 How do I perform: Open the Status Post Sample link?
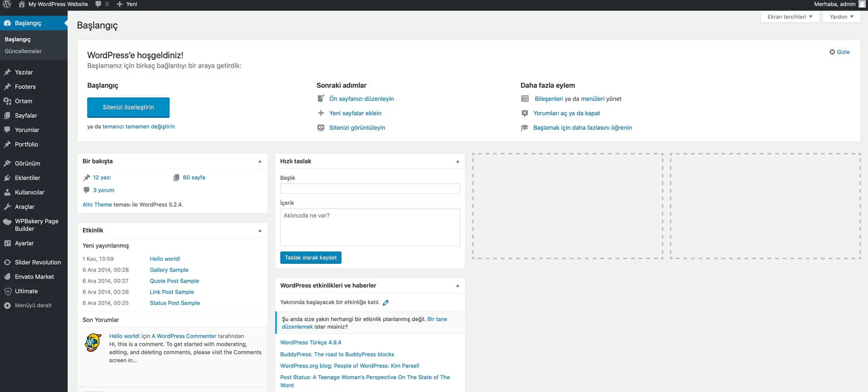[x=175, y=303]
